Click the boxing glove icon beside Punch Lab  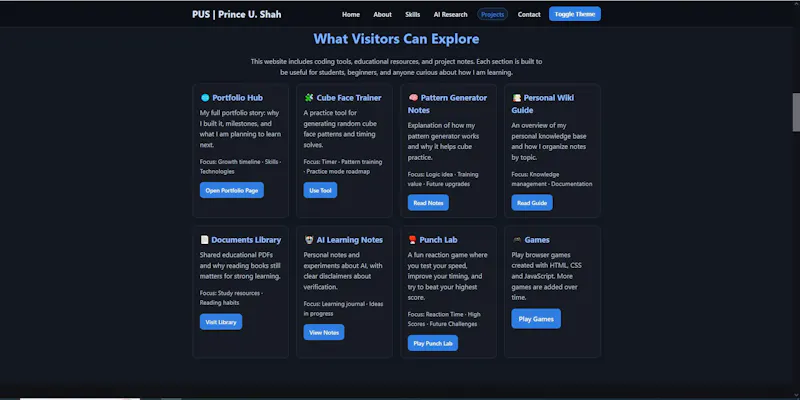click(413, 240)
